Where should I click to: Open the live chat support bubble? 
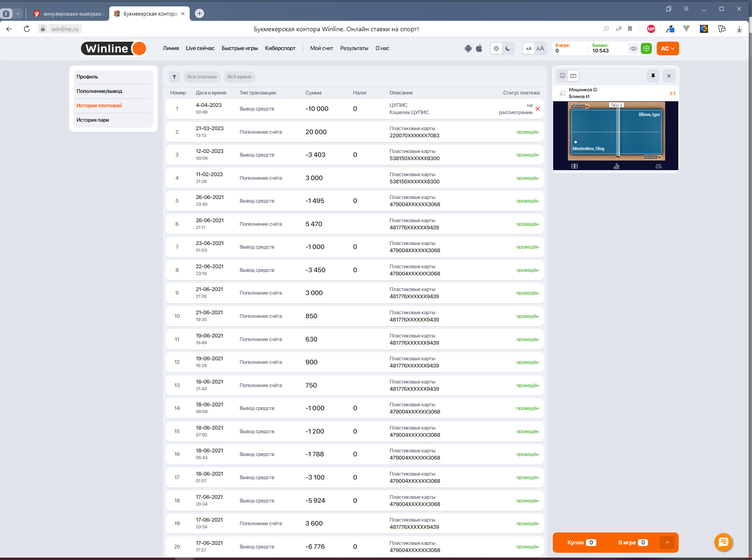click(x=723, y=542)
